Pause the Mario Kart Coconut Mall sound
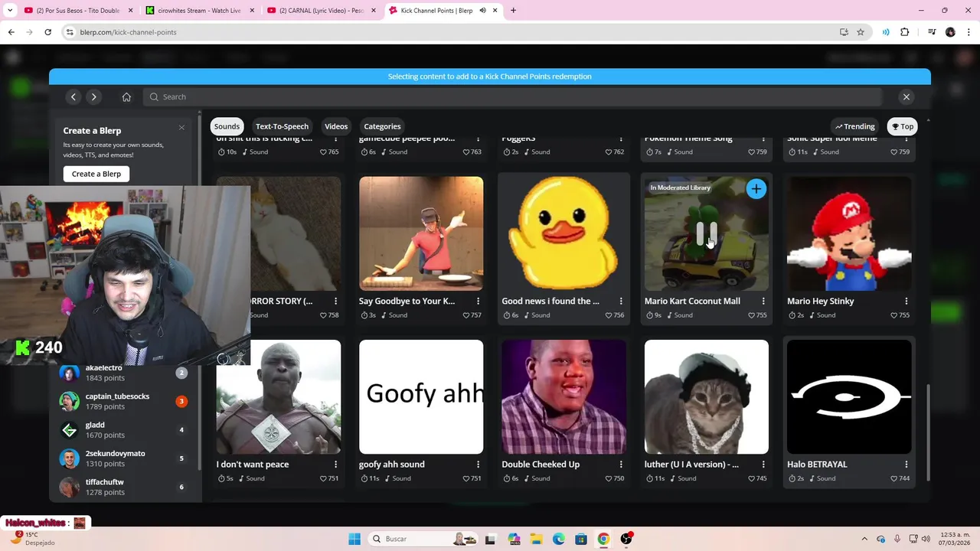Screen dimensions: 980x551 click(x=706, y=233)
